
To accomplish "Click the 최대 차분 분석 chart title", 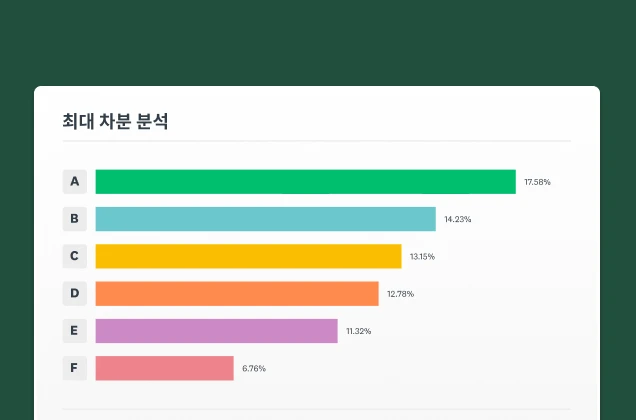I will [x=115, y=122].
